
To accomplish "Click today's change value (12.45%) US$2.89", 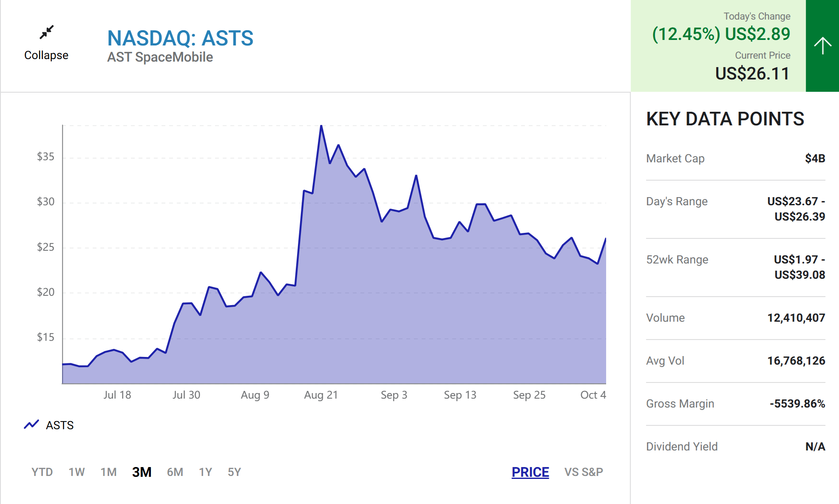I will coord(721,34).
